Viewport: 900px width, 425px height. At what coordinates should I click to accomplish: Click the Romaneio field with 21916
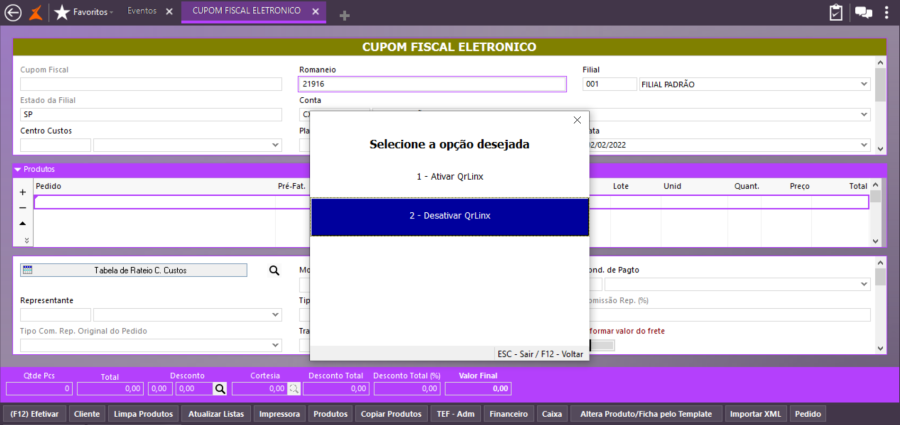tap(432, 84)
